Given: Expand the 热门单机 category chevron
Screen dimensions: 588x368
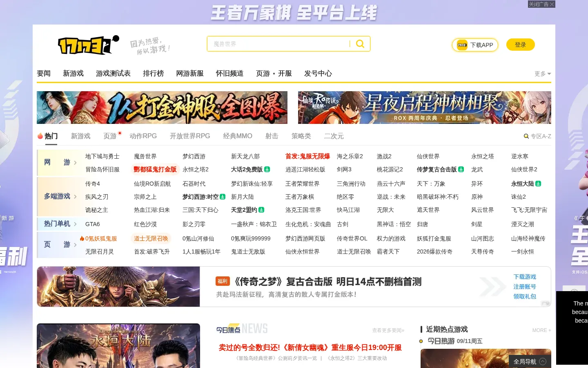Looking at the screenshot, I should point(75,224).
